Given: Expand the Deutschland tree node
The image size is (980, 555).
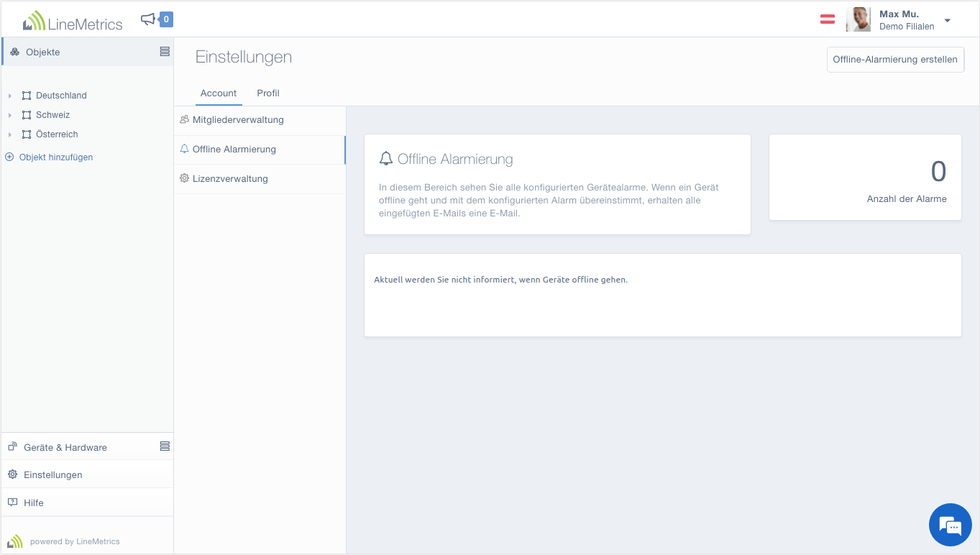Looking at the screenshot, I should click(9, 96).
